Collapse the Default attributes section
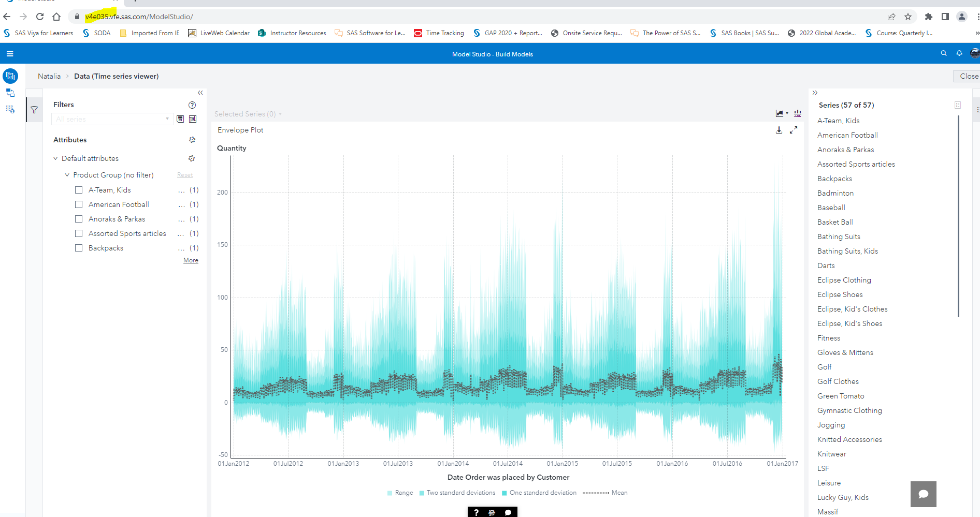Viewport: 980px width, 517px height. click(56, 158)
